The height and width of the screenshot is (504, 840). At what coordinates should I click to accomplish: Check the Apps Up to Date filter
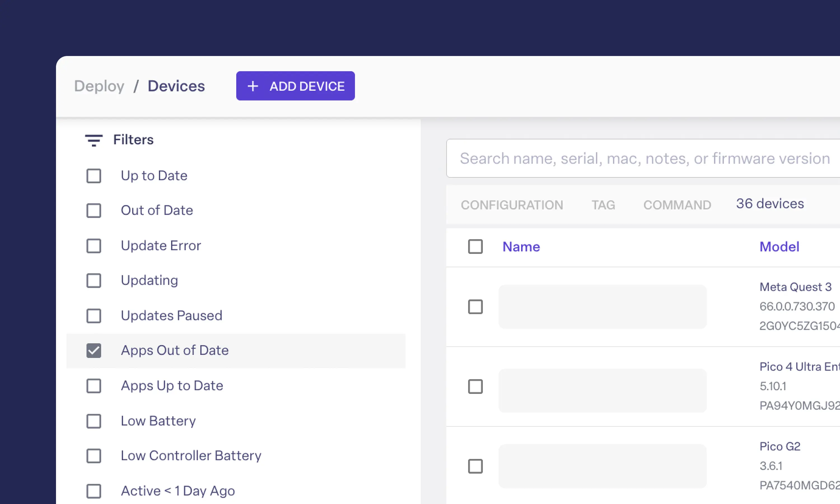(x=94, y=386)
